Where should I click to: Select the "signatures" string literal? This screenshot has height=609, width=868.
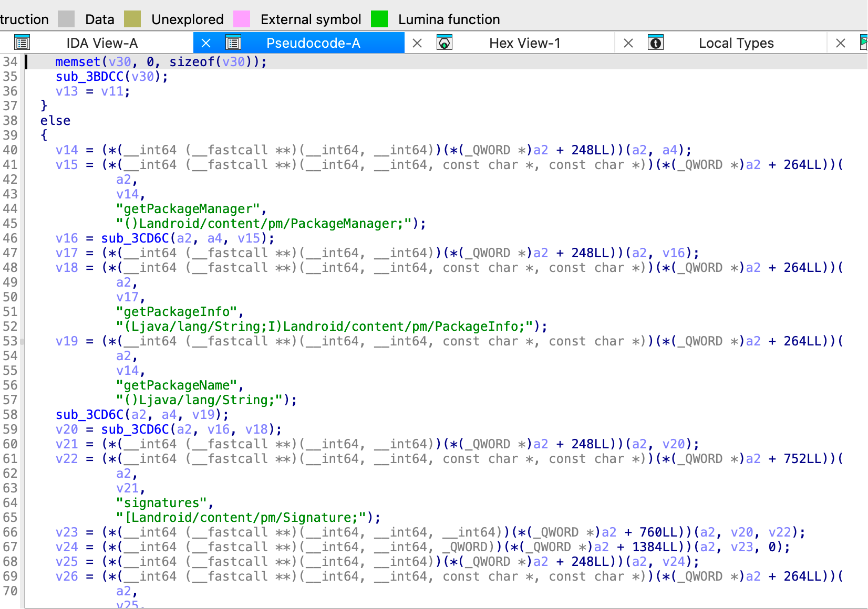[x=161, y=503]
